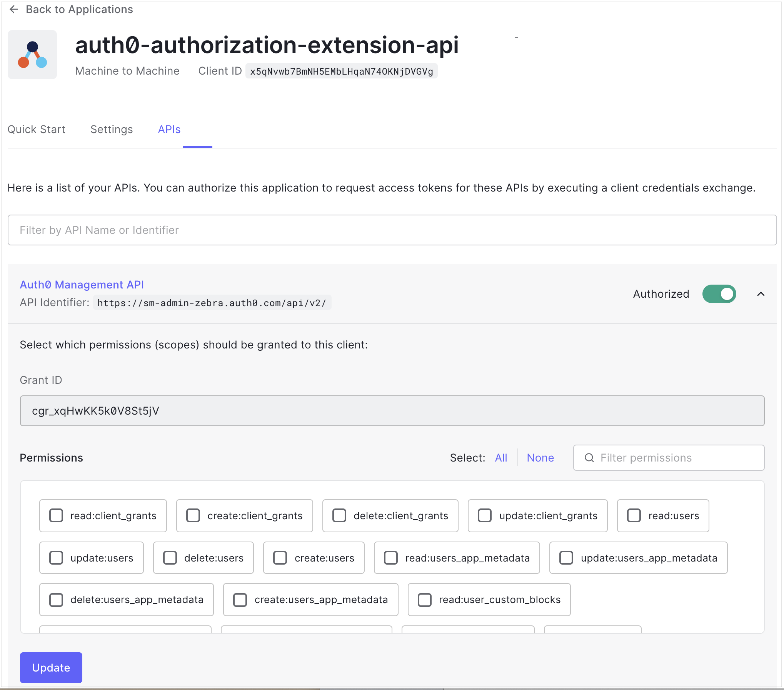Screen dimensions: 784x690
Task: Click the Filter permissions search box
Action: coord(669,458)
